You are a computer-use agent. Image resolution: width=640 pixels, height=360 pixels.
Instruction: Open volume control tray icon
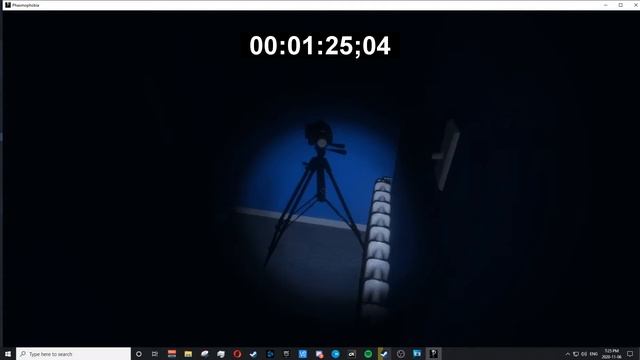[584, 354]
